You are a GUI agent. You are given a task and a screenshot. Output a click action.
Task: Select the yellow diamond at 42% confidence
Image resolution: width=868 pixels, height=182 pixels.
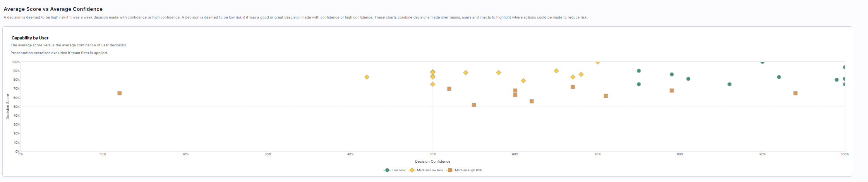[x=367, y=77]
